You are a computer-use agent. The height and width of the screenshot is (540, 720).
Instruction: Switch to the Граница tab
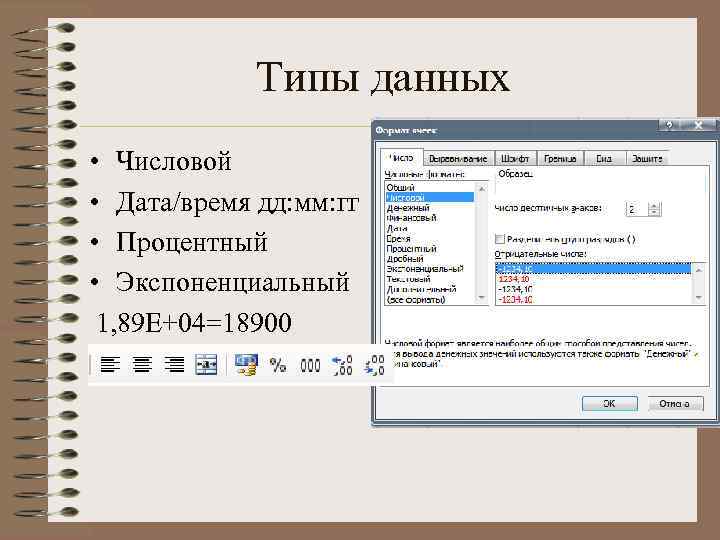click(560, 159)
